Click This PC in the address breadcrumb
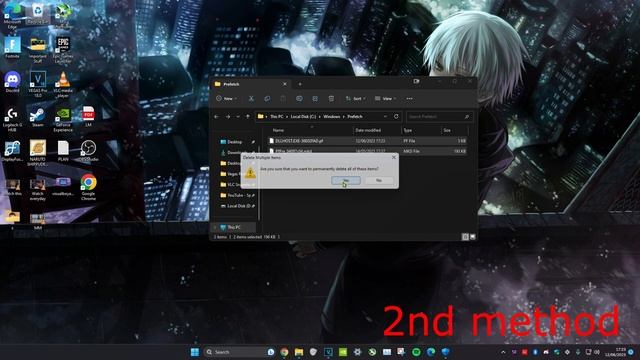This screenshot has width=640, height=360. click(276, 117)
